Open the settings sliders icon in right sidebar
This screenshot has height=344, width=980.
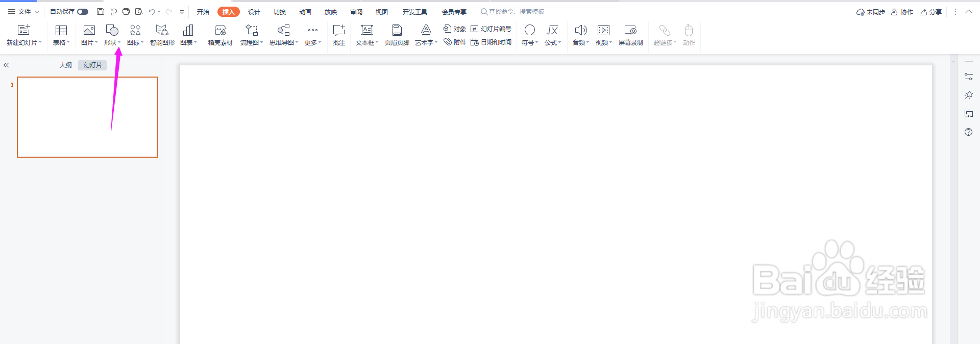tap(969, 77)
